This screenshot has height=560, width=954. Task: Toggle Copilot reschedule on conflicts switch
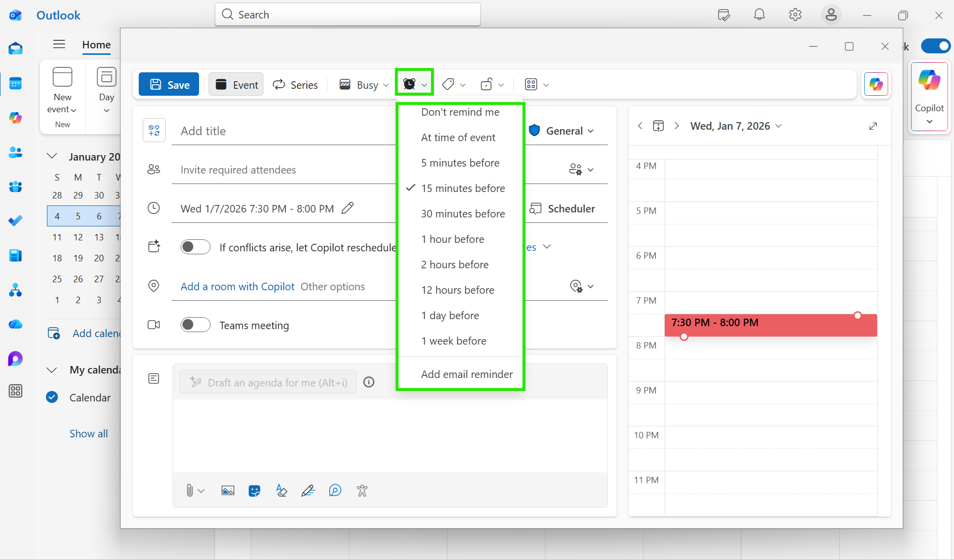pyautogui.click(x=195, y=247)
